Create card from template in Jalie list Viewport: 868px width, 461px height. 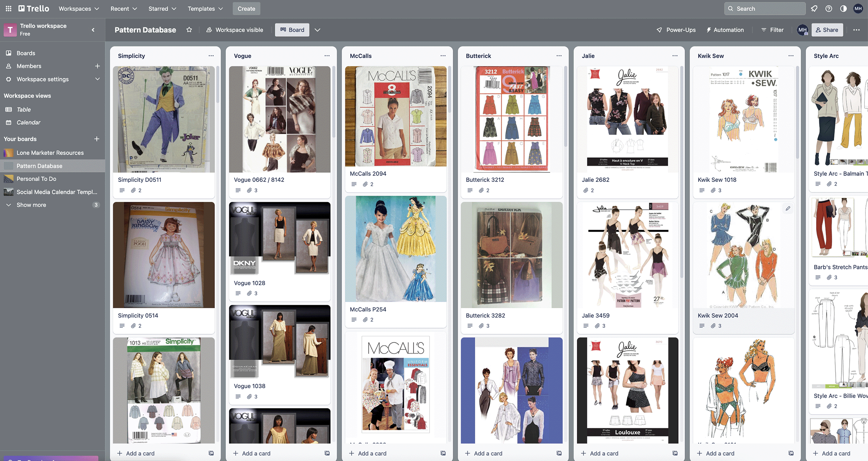pyautogui.click(x=675, y=453)
